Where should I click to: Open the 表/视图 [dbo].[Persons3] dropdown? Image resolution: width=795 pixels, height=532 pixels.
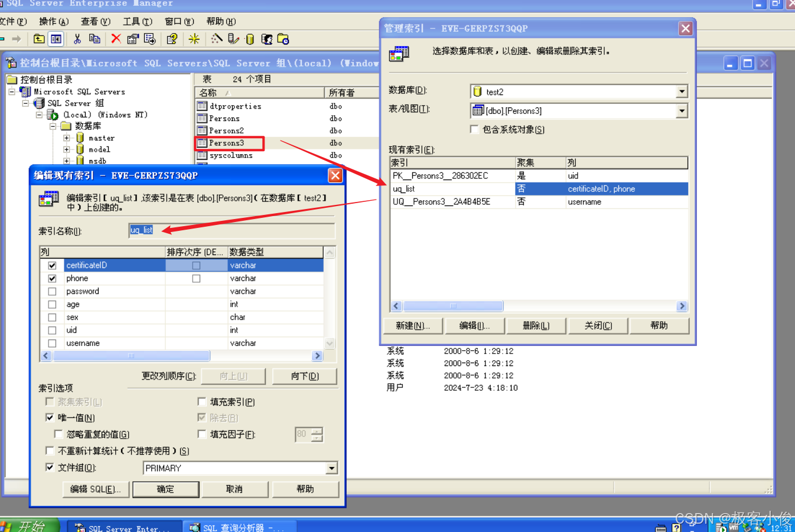[x=682, y=110]
